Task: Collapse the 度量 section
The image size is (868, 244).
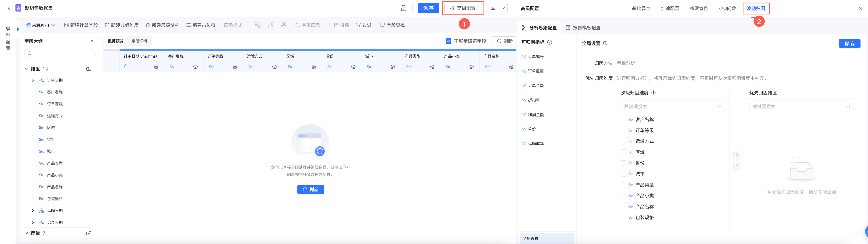Action: tap(26, 233)
